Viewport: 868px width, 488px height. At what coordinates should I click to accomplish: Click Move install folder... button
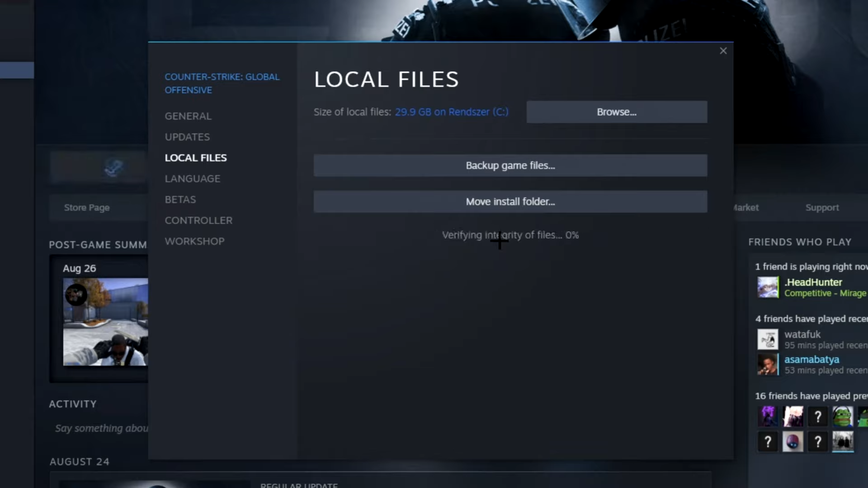pos(510,202)
